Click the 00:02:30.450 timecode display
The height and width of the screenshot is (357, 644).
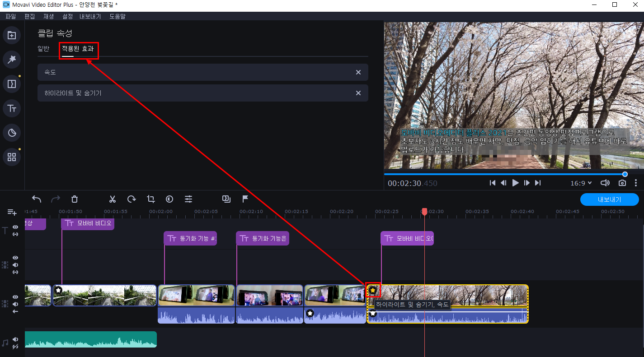point(413,183)
